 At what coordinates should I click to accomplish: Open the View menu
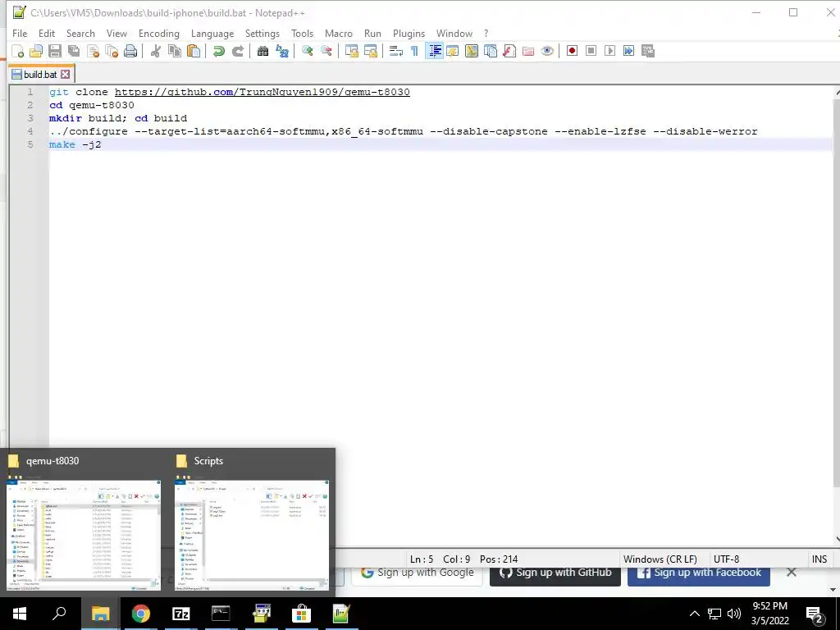[x=116, y=33]
